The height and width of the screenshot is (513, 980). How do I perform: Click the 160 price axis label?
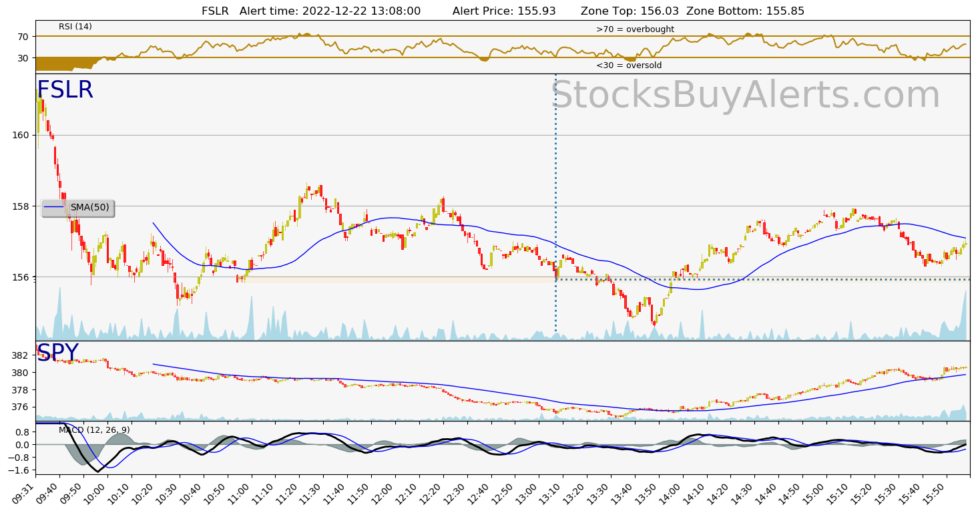20,135
